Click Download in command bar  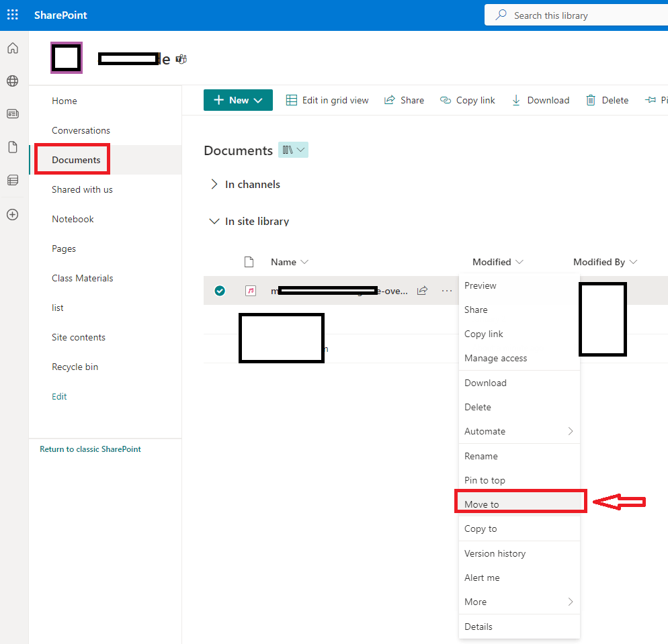[540, 100]
